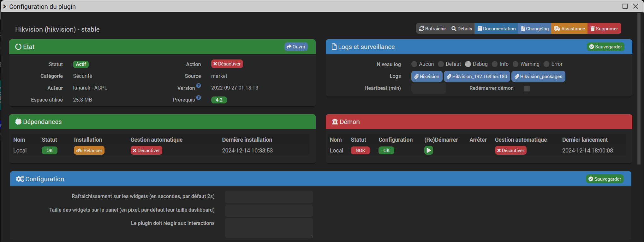The image size is (644, 242).
Task: Open the Documentation page
Action: (496, 28)
